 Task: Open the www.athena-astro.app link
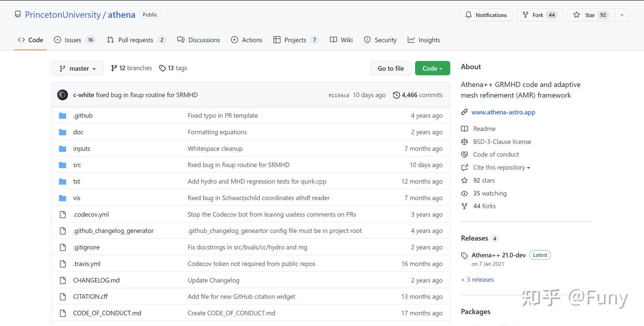click(x=503, y=112)
